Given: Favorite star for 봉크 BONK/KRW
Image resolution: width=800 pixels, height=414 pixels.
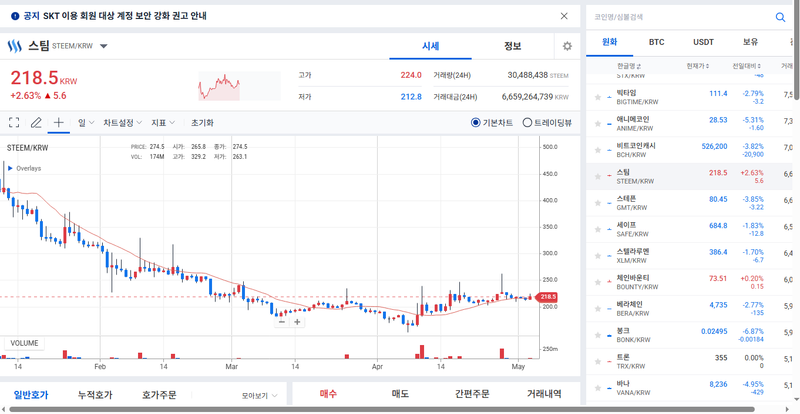Looking at the screenshot, I should pyautogui.click(x=597, y=336).
